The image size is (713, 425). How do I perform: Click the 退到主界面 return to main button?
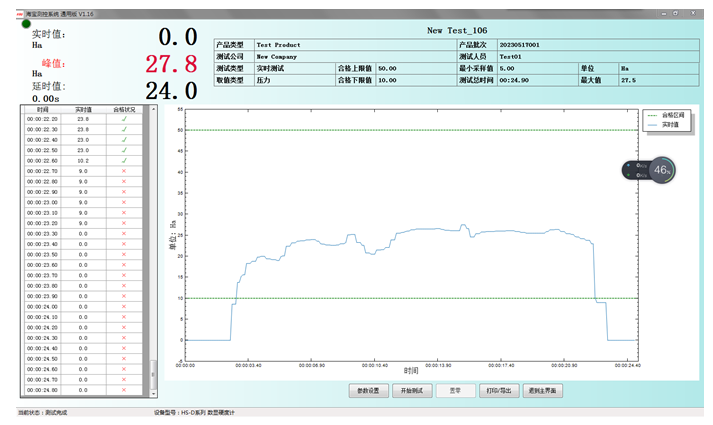[x=542, y=390]
